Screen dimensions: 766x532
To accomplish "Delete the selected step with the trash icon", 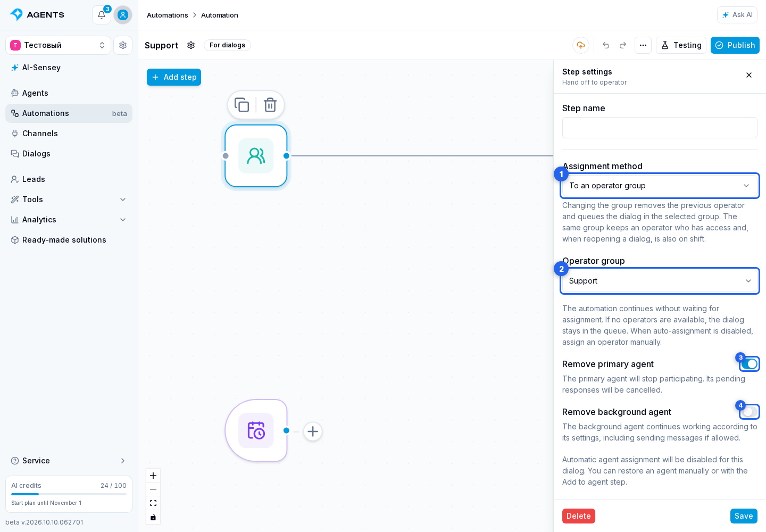I will (x=270, y=105).
